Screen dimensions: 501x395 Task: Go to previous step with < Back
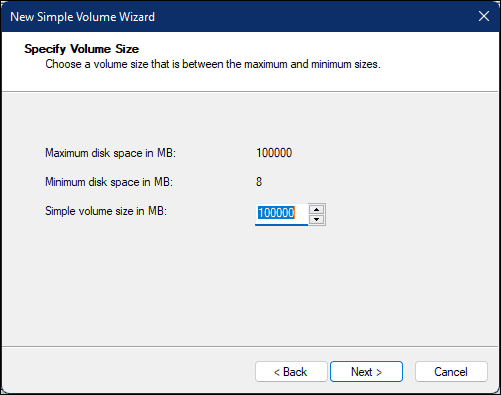pos(291,371)
